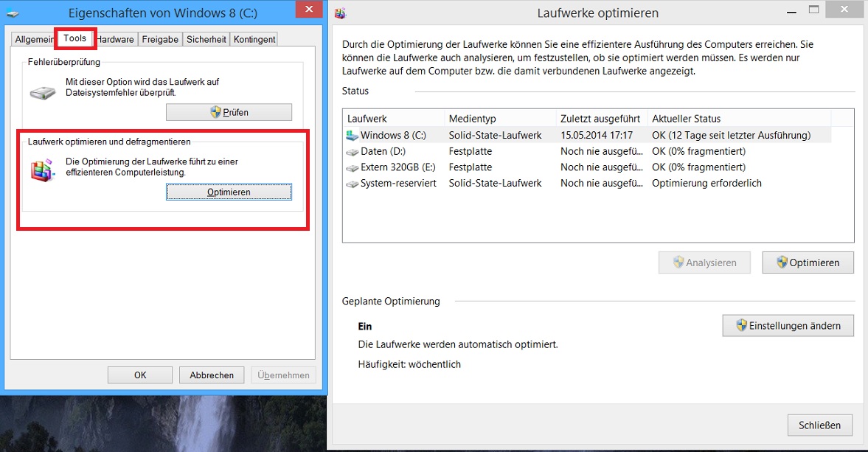Click Analysieren in Laufwerke optimieren
868x452 pixels.
click(x=704, y=262)
